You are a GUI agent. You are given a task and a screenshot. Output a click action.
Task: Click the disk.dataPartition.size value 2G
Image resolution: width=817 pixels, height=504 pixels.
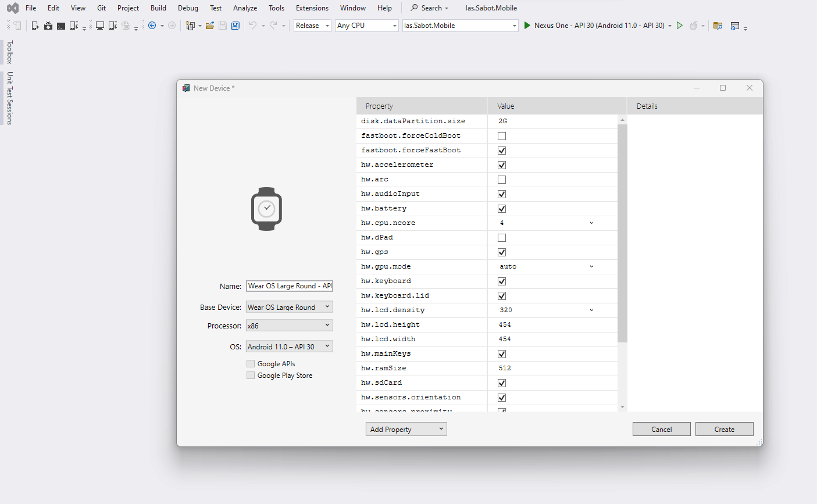click(503, 121)
